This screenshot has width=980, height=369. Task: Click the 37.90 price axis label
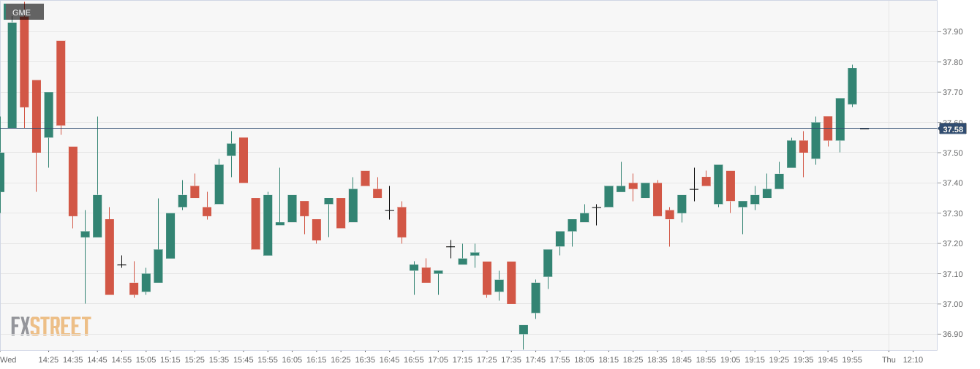click(x=952, y=31)
